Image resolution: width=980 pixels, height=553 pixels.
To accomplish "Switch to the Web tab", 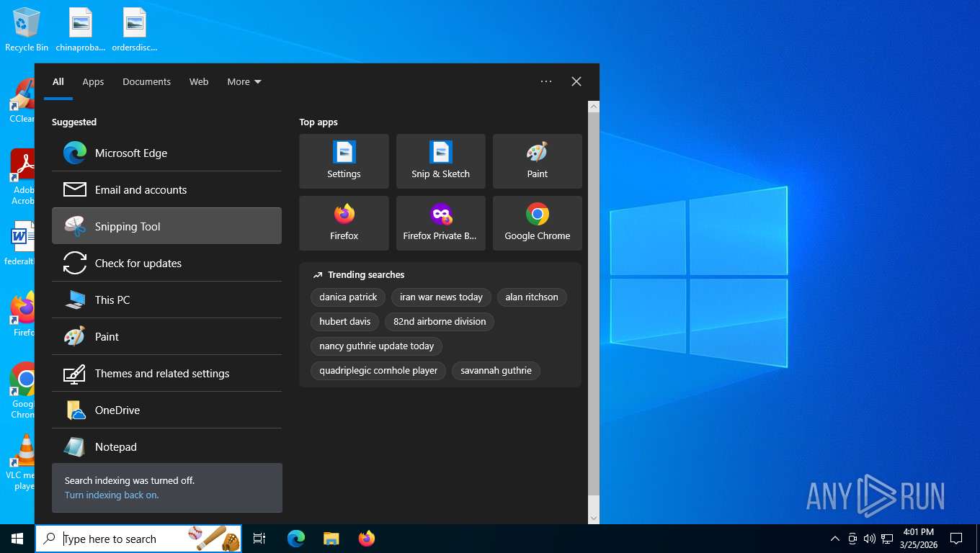I will (x=199, y=81).
